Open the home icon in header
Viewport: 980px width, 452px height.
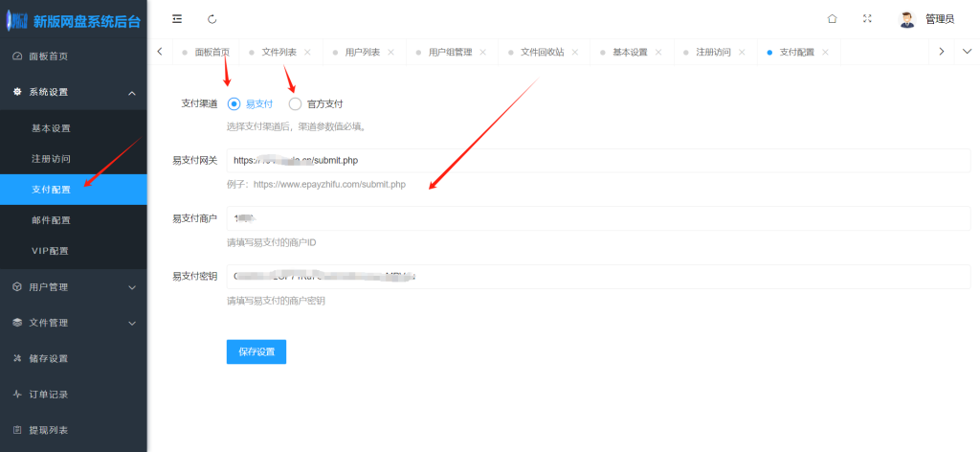point(832,19)
